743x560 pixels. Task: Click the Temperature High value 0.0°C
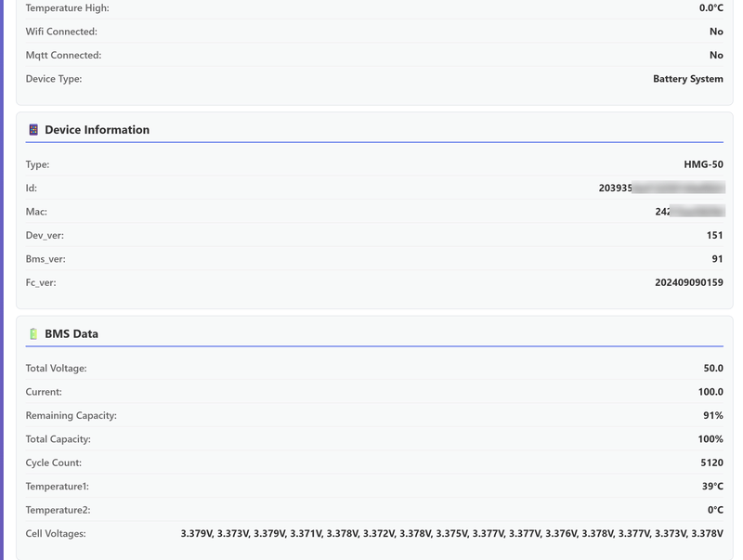click(x=710, y=7)
